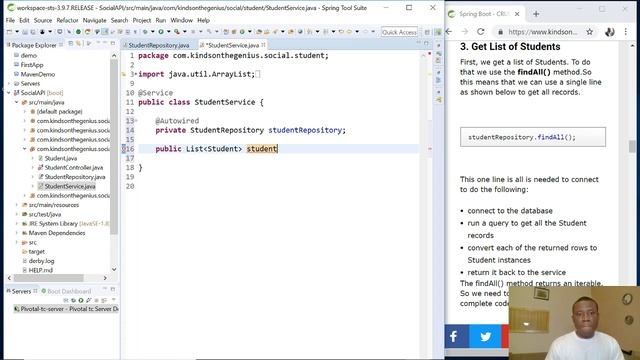
Task: Open StudentController.java in Package Explorer
Action: pos(73,168)
